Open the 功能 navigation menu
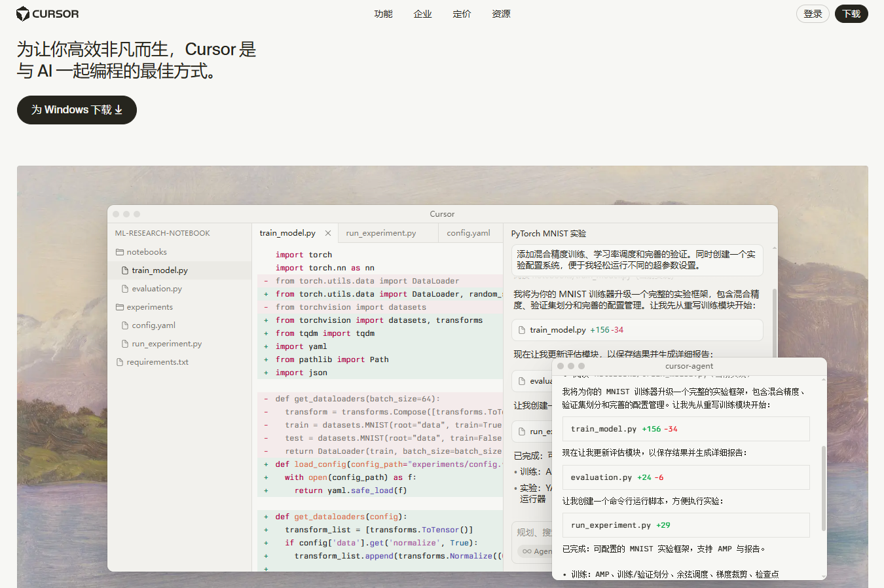The image size is (884, 588). point(383,14)
